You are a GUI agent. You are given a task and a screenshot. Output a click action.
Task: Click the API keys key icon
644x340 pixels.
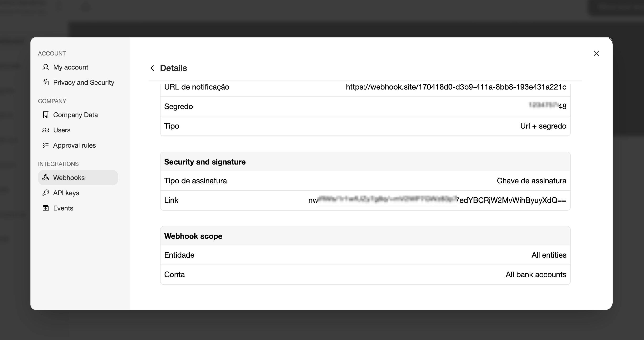[45, 193]
